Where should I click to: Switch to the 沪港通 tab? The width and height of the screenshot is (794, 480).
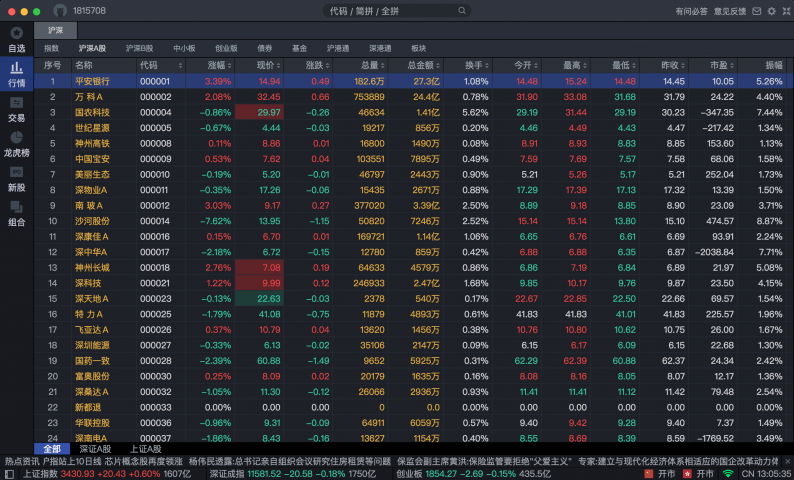click(x=338, y=48)
